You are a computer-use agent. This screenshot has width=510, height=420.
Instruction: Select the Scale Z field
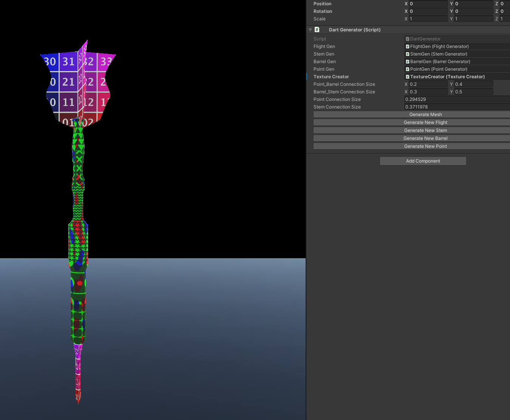(505, 19)
